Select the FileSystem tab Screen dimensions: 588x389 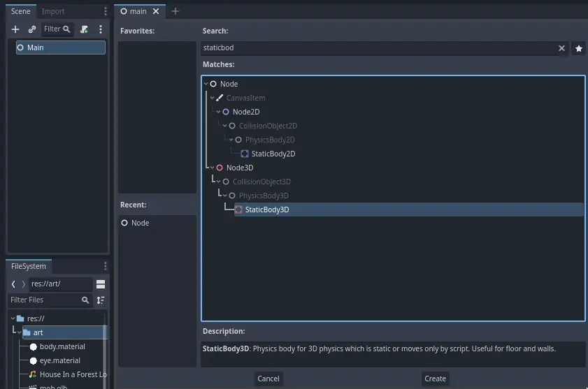point(29,266)
